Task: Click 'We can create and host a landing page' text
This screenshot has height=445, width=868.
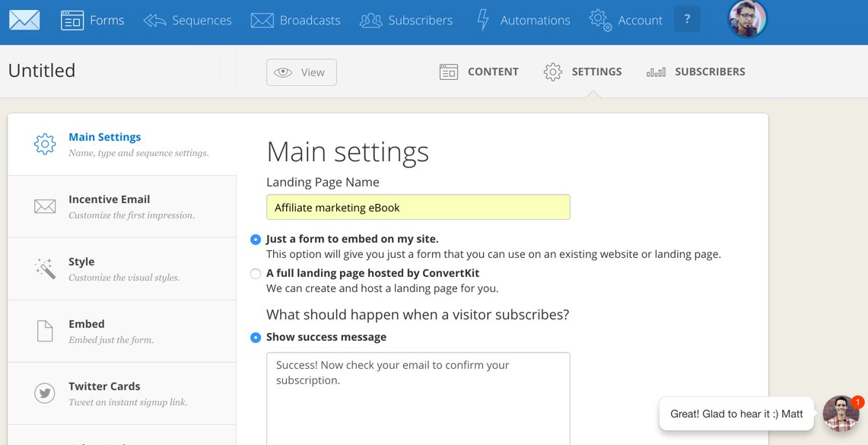Action: click(x=383, y=288)
